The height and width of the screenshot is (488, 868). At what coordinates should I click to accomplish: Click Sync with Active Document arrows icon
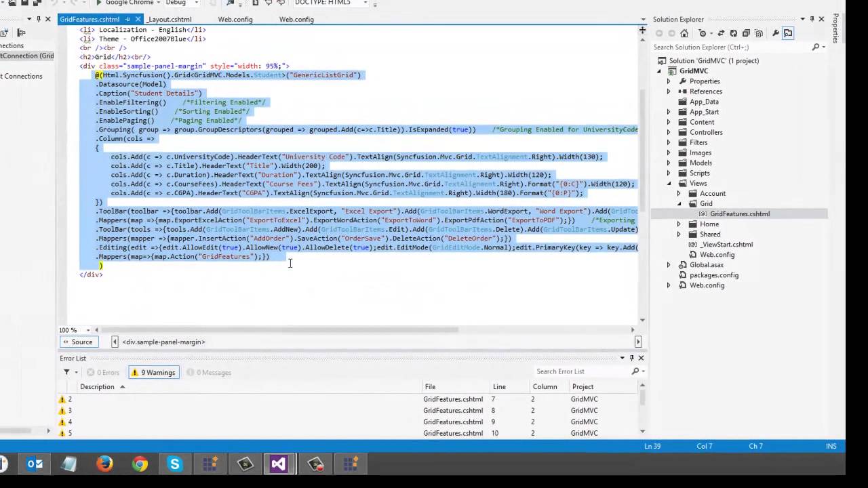[x=721, y=33]
